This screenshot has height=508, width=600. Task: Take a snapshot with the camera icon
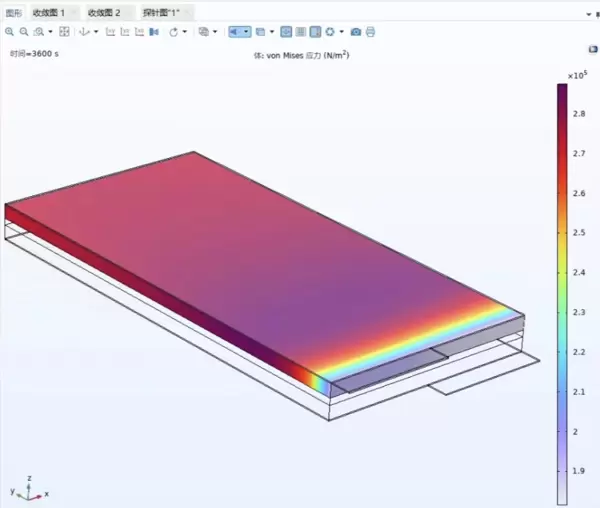pos(355,32)
